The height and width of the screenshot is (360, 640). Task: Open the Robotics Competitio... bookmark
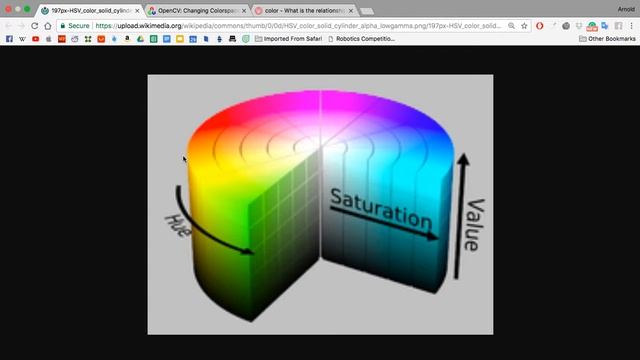(x=361, y=39)
